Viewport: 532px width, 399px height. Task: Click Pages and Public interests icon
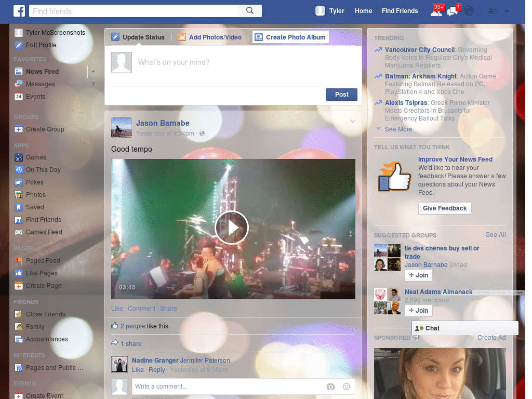pyautogui.click(x=19, y=368)
